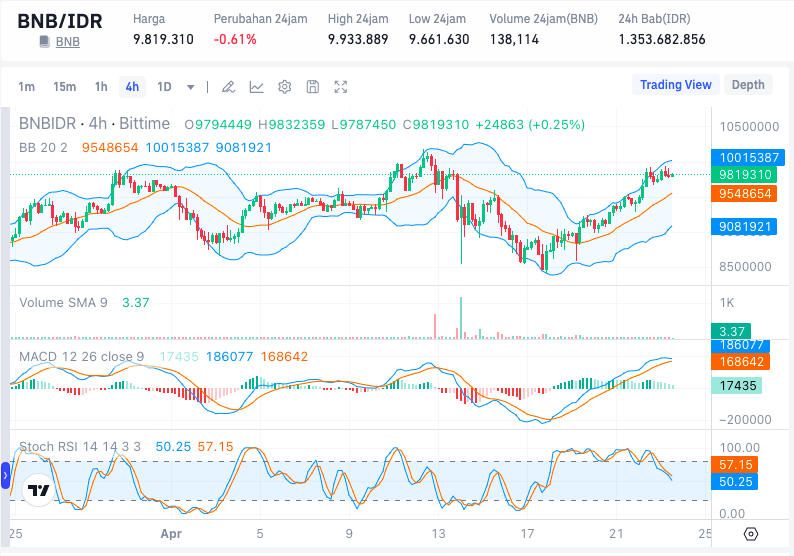
Task: Switch to Depth chart view
Action: 748,85
